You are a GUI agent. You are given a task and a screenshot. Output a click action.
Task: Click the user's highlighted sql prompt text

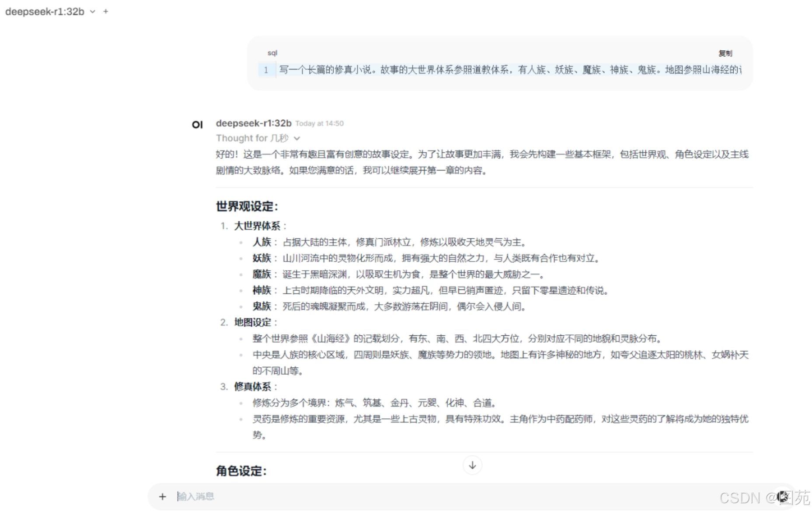click(x=481, y=70)
